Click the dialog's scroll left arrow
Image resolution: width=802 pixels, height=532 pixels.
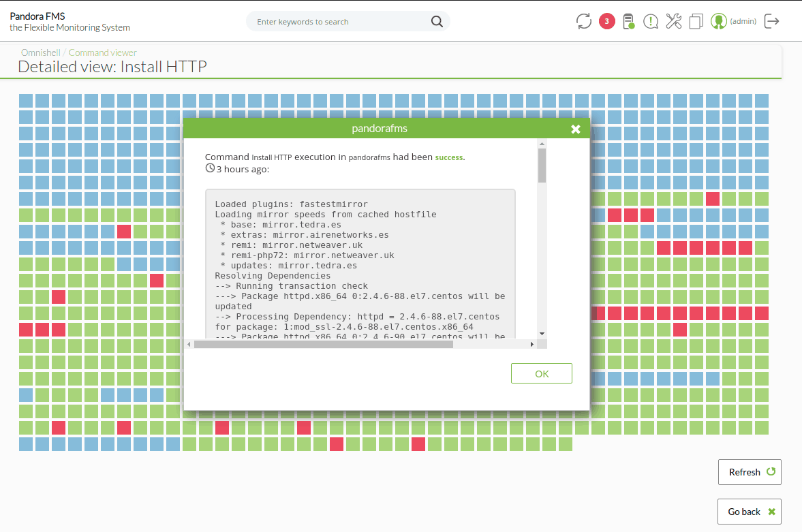click(x=189, y=344)
